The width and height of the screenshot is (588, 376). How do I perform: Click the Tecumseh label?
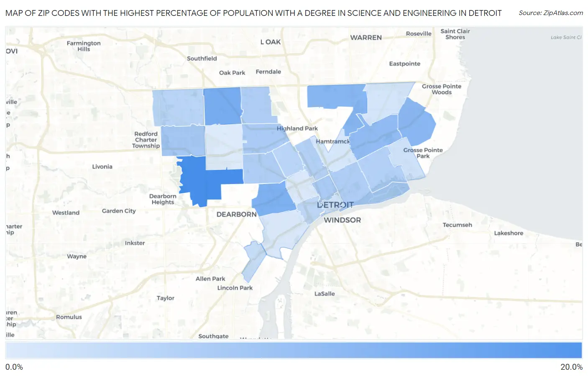tap(458, 225)
